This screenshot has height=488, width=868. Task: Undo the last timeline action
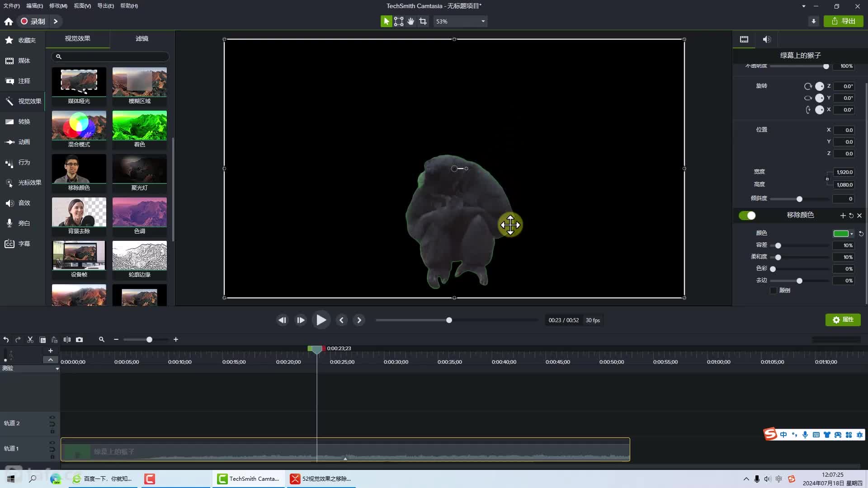tap(6, 339)
